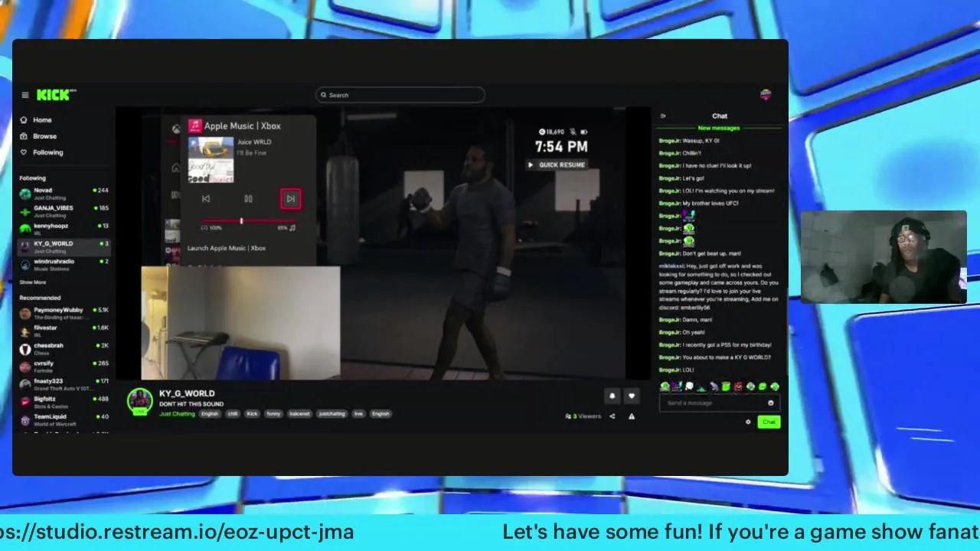Open GANJA_VIBES channel in Following list
This screenshot has width=980, height=551.
64,210
